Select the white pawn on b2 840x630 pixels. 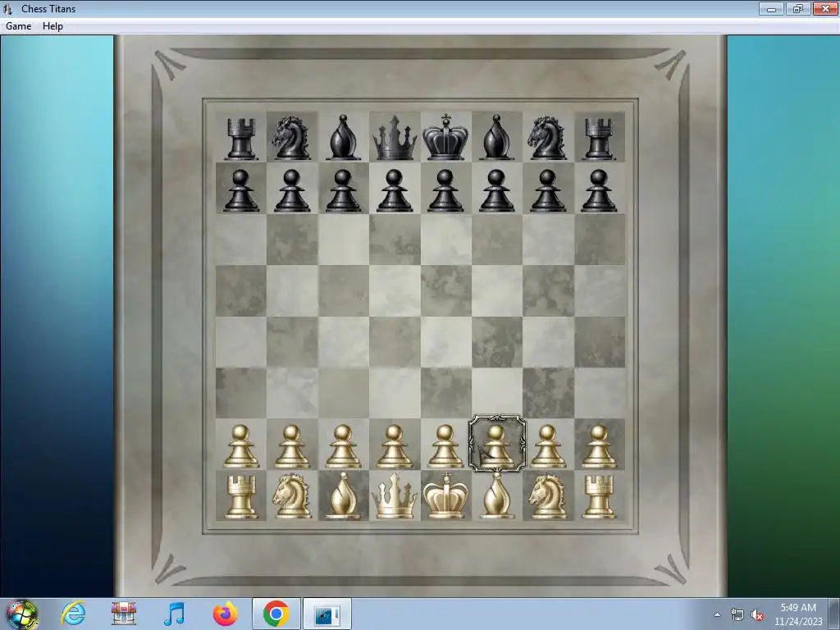click(x=292, y=445)
